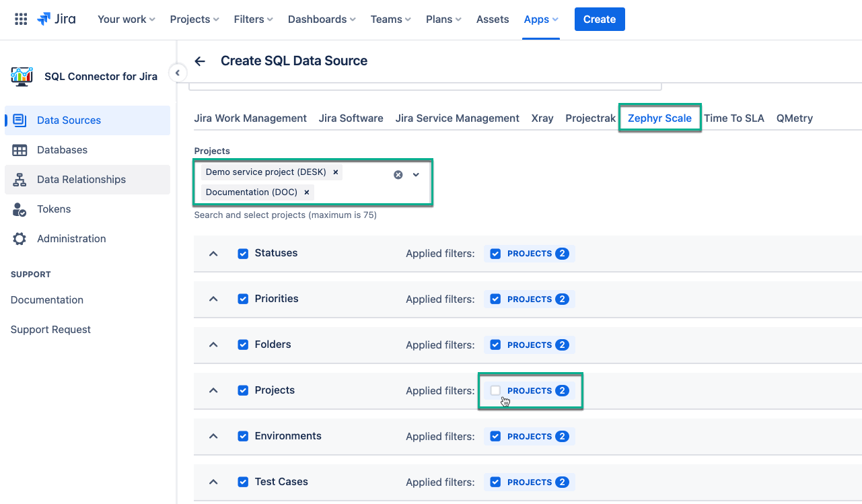The height and width of the screenshot is (504, 862).
Task: Open the Dashboards menu
Action: click(321, 19)
